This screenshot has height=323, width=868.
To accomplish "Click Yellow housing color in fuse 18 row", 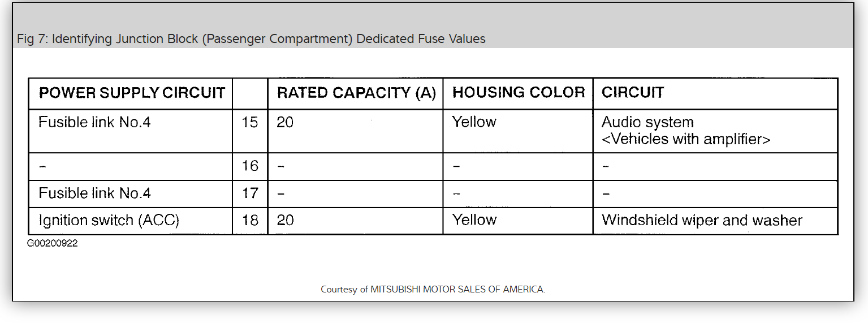I will click(474, 220).
